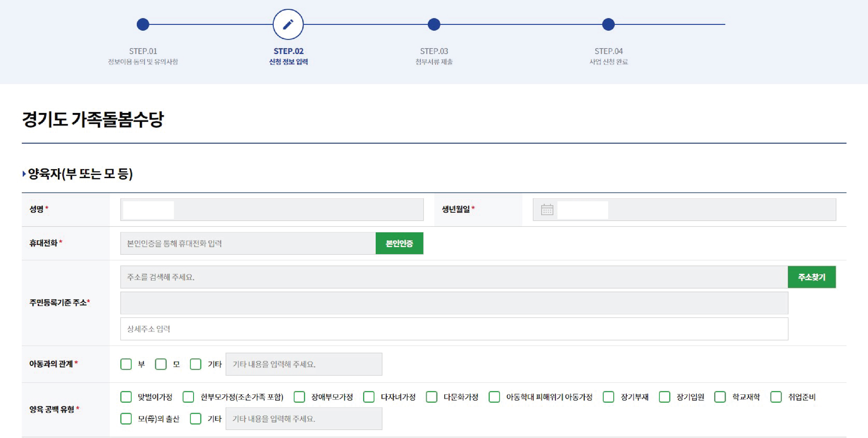The height and width of the screenshot is (438, 868).
Task: Select the 한부모가정(조손가족 포함) checkbox
Action: (x=188, y=397)
